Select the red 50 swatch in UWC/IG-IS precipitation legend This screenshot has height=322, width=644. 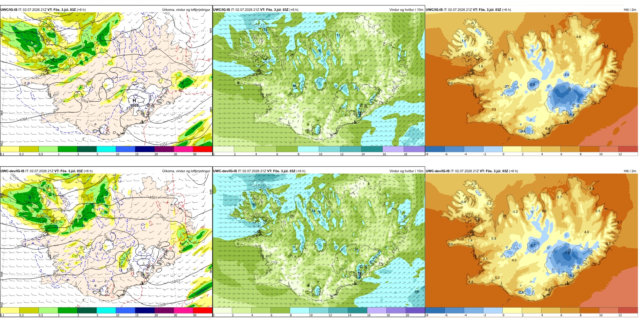203,149
